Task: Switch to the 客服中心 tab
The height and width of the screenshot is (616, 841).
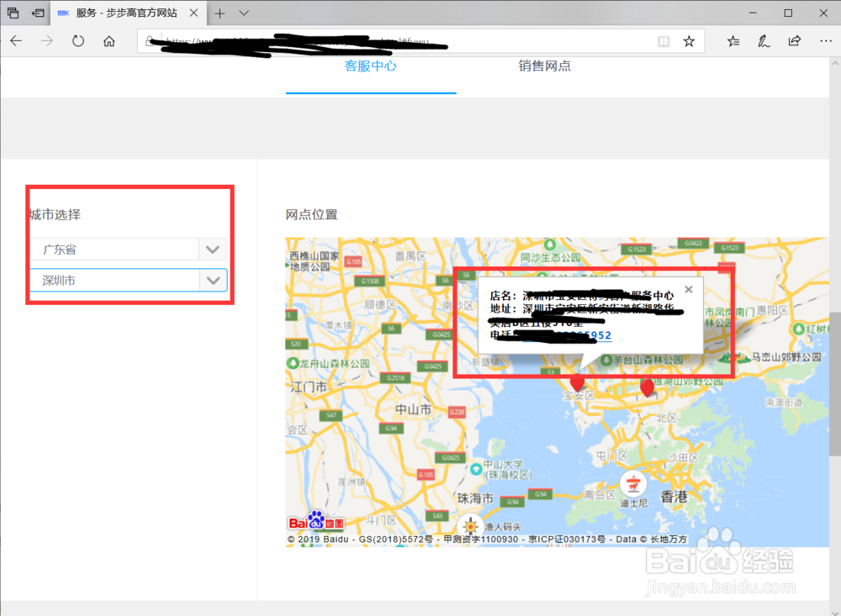Action: point(371,66)
